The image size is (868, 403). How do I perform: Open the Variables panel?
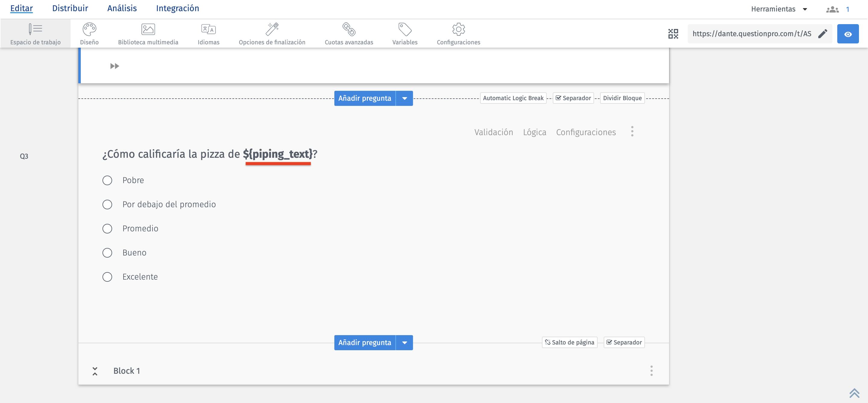point(404,33)
